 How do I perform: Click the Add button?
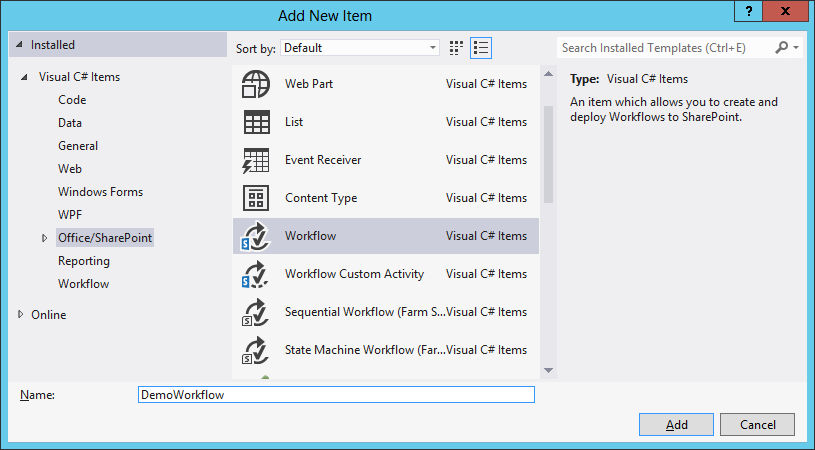coord(676,425)
